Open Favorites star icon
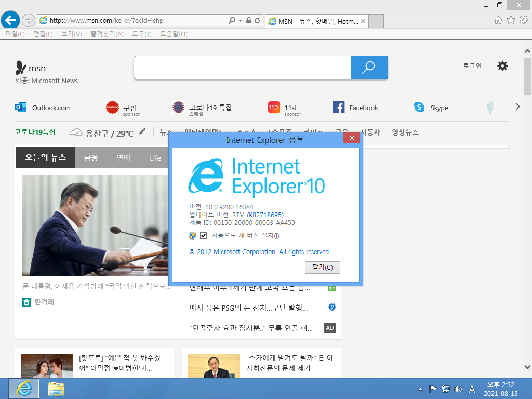This screenshot has width=532, height=399. [511, 20]
